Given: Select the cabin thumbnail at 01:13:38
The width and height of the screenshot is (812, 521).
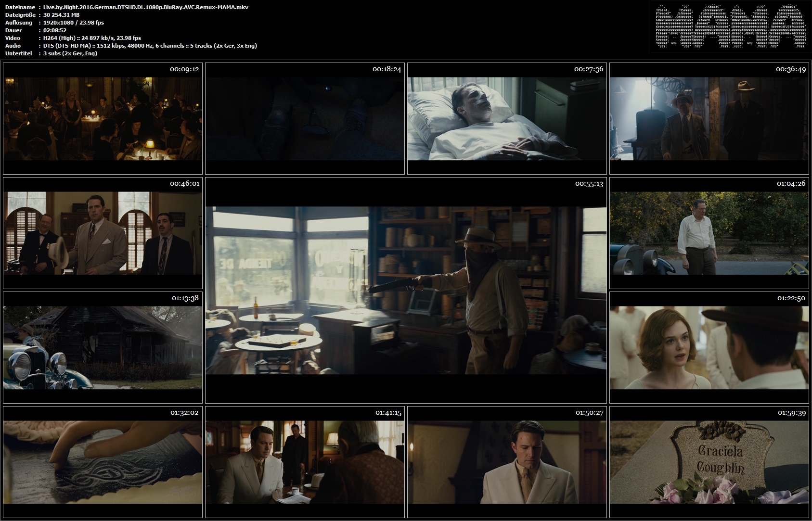Looking at the screenshot, I should [103, 347].
